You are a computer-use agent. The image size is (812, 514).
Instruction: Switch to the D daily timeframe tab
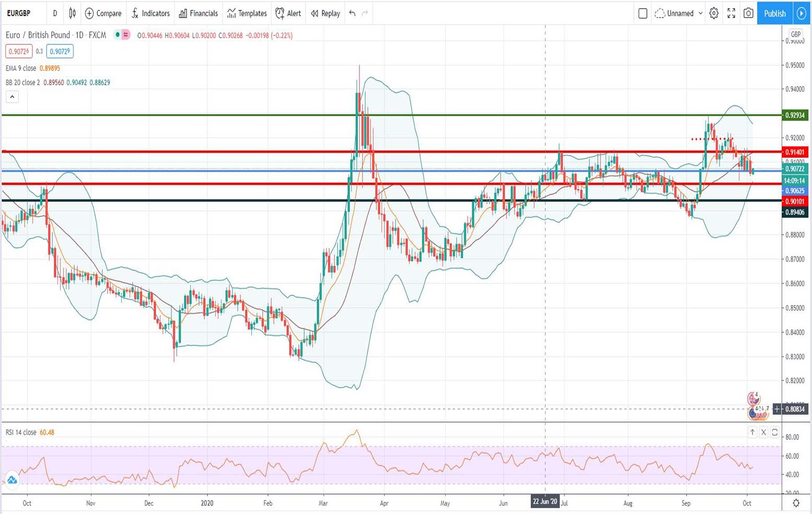tap(55, 14)
